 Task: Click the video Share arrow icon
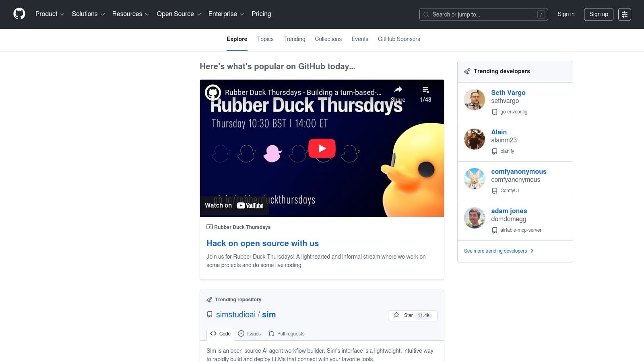pyautogui.click(x=398, y=89)
